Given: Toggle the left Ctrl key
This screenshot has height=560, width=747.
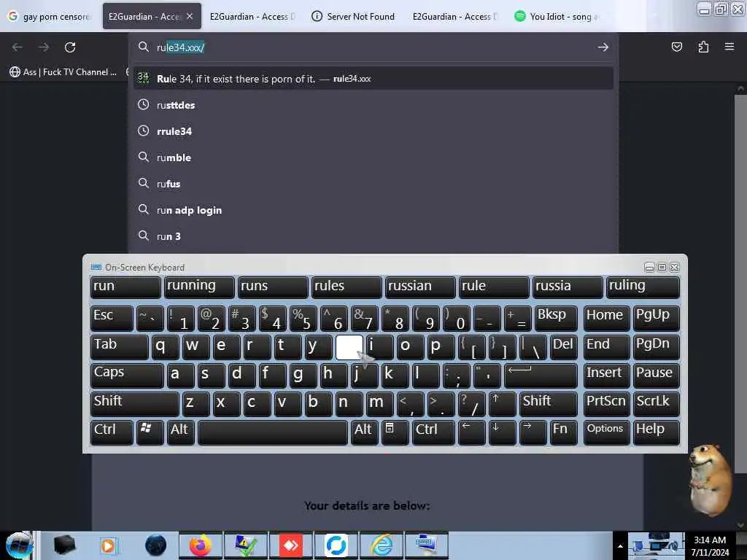Looking at the screenshot, I should (112, 432).
